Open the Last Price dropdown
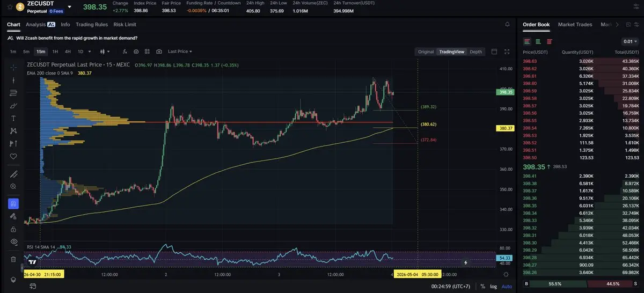Viewport: 644px width, 293px height. tap(180, 52)
